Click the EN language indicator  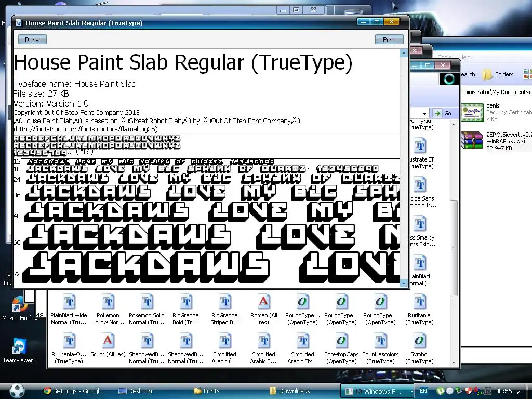[423, 391]
